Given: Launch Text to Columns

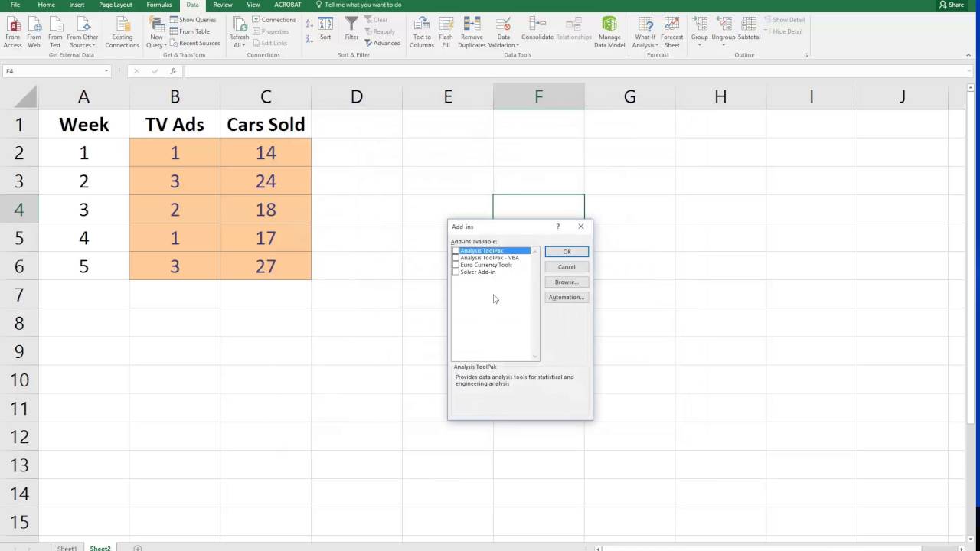Looking at the screenshot, I should coord(422,31).
